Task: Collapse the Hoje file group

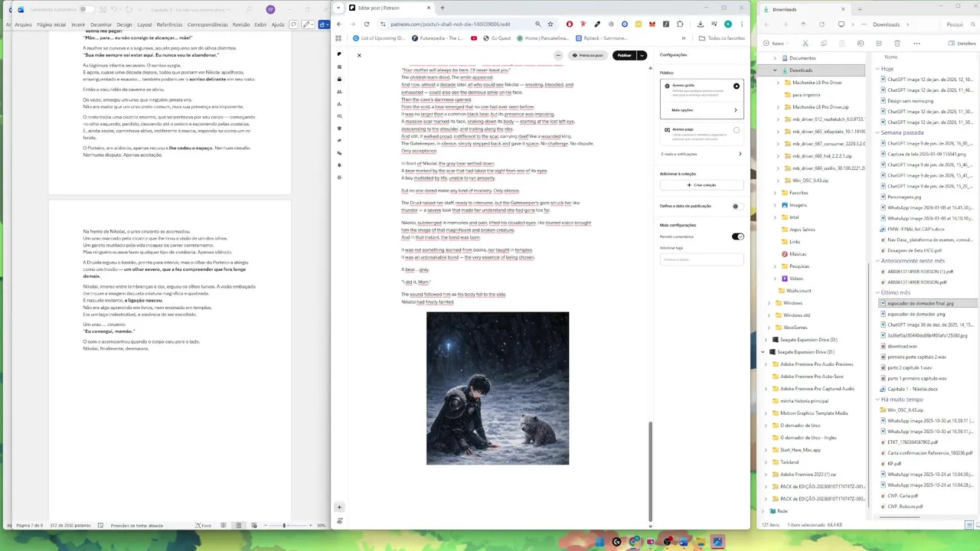Action: (878, 69)
